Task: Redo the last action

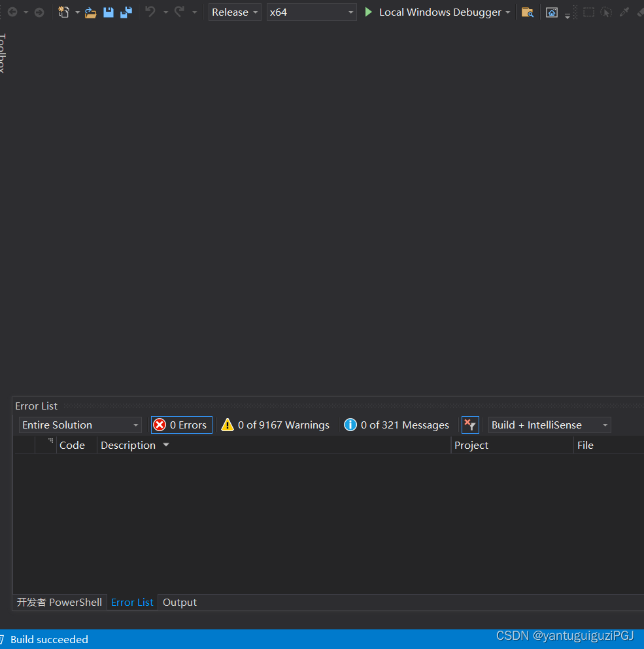Action: (x=180, y=12)
